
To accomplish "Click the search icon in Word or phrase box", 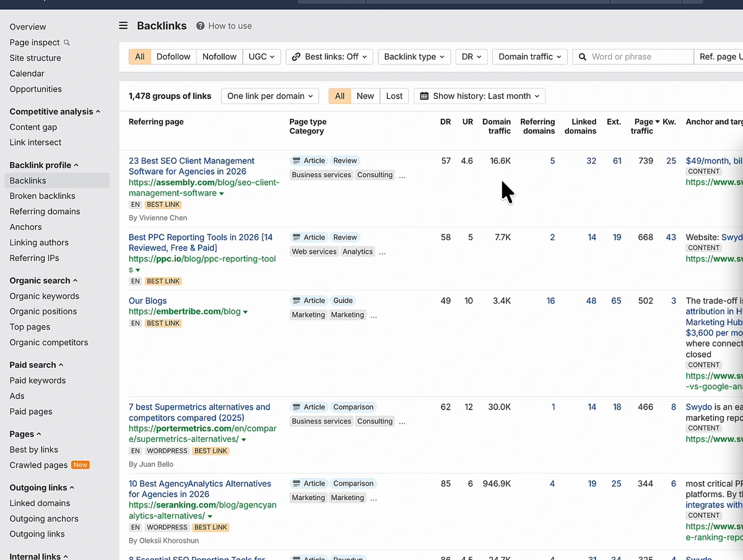I will point(582,56).
